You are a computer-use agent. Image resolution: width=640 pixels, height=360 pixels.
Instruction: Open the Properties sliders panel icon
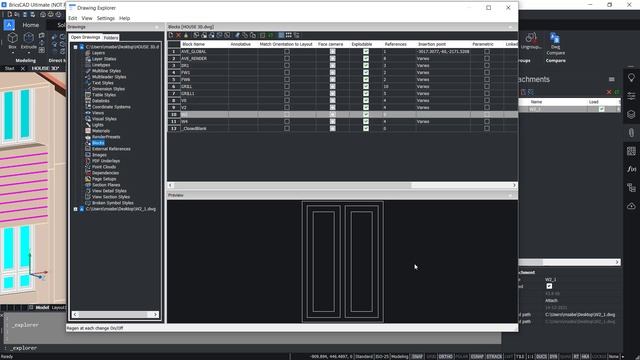coord(631,96)
